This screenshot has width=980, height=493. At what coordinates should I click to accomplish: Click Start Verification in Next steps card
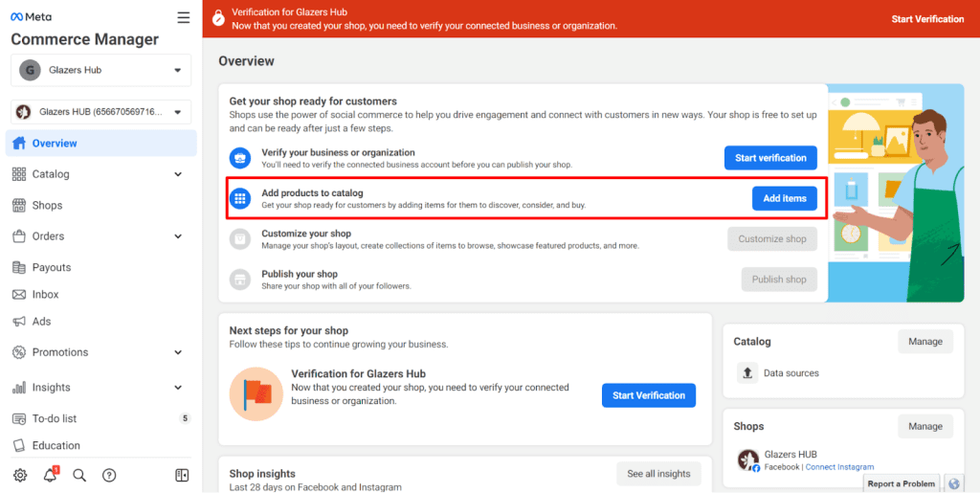pyautogui.click(x=649, y=395)
